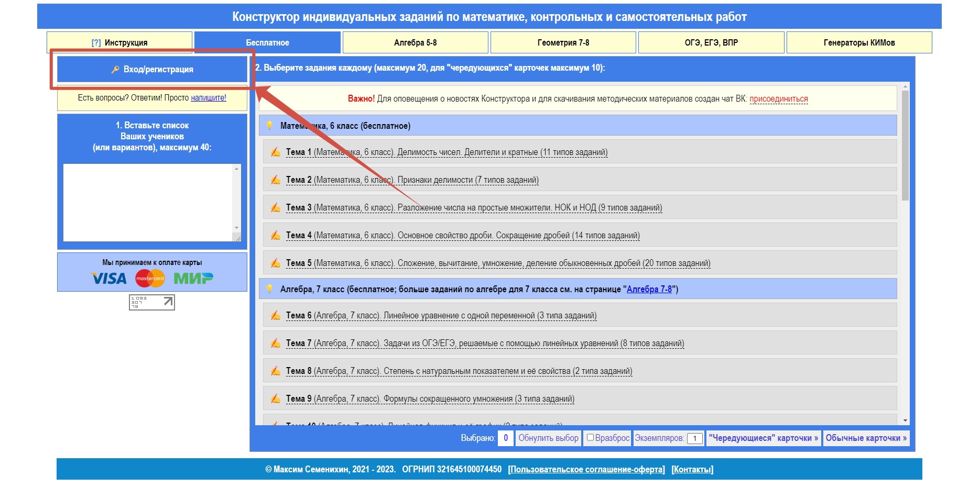Expand Тема 5 about operations with fractions
Screen dimensions: 980x487
[498, 263]
